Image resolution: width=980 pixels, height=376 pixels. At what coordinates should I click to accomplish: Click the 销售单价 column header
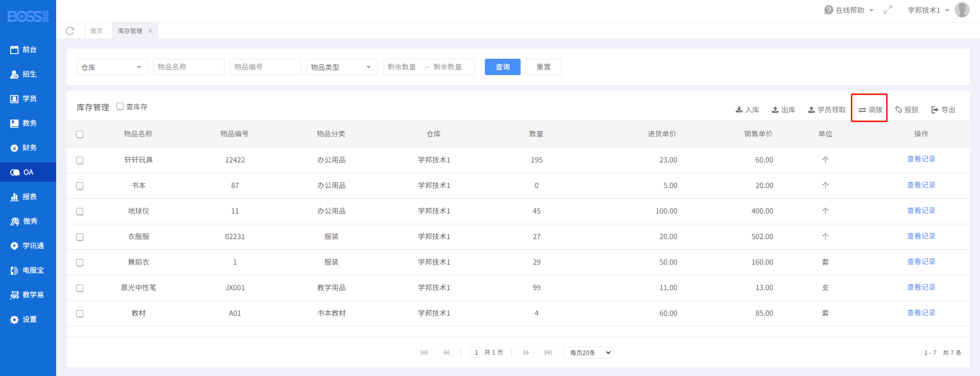tap(758, 134)
